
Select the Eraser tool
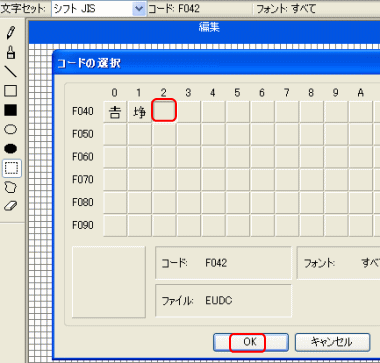tap(11, 206)
